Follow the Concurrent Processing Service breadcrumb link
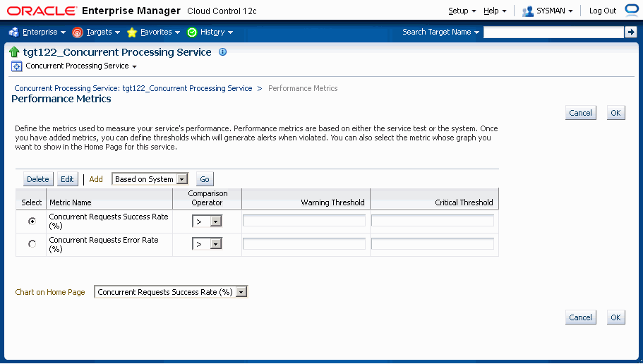Screen dimensions: 643x364 point(133,89)
